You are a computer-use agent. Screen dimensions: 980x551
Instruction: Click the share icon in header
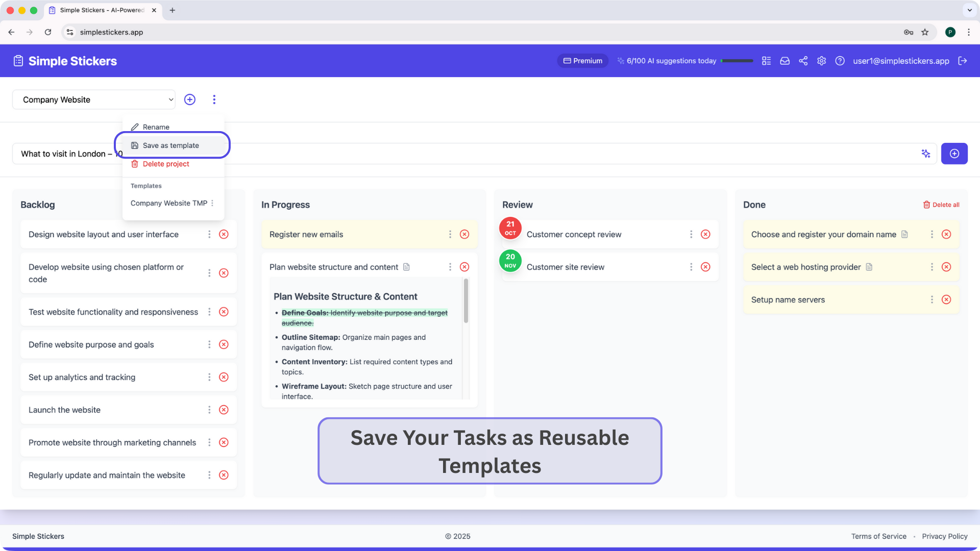[803, 61]
